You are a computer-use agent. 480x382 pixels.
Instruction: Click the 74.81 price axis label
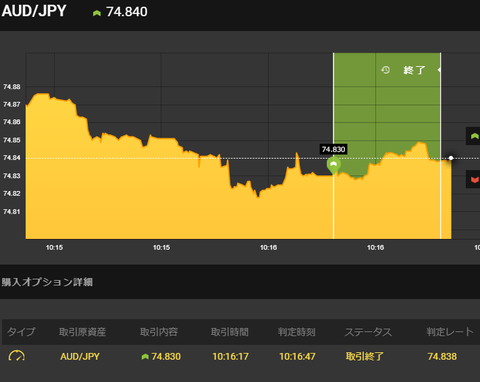(12, 211)
